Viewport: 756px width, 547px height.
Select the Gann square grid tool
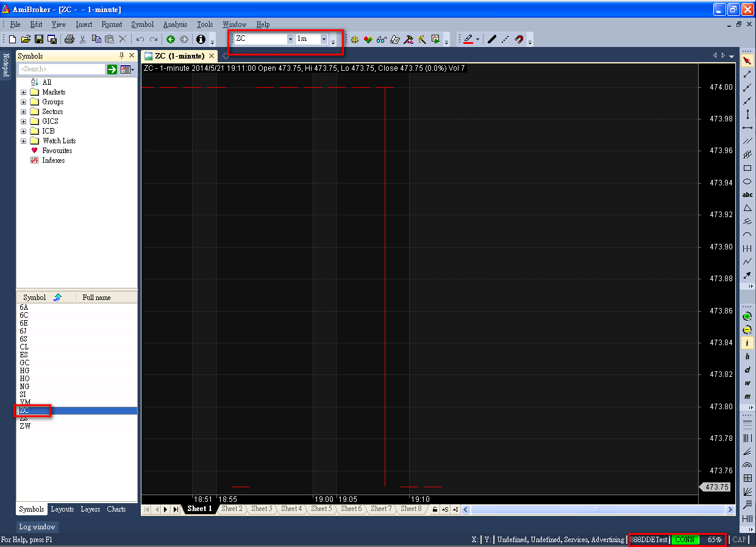pyautogui.click(x=747, y=478)
